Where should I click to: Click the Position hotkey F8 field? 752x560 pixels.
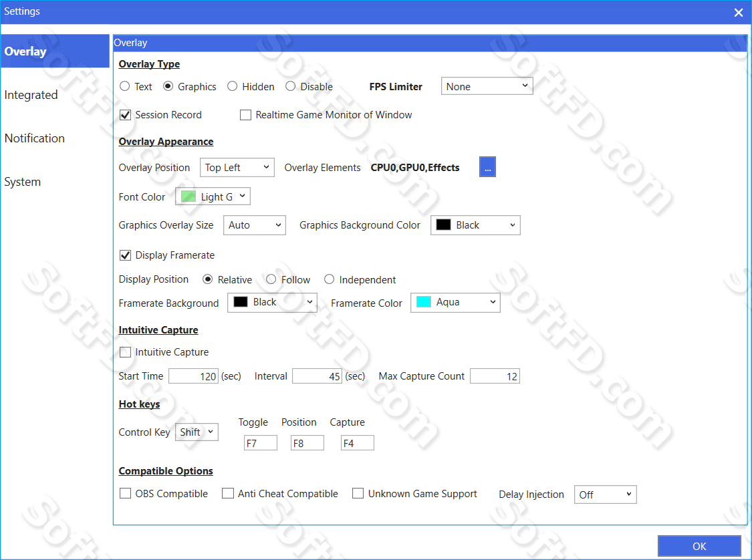coord(307,443)
